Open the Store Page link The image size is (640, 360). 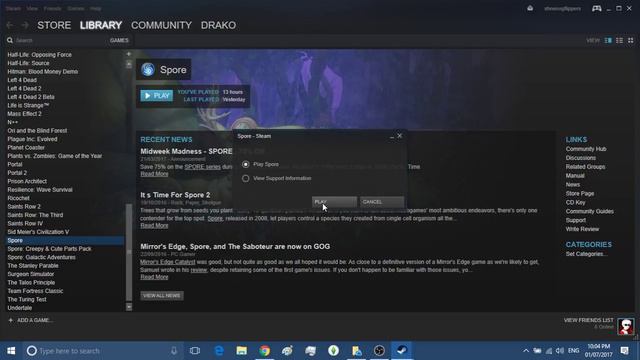580,193
